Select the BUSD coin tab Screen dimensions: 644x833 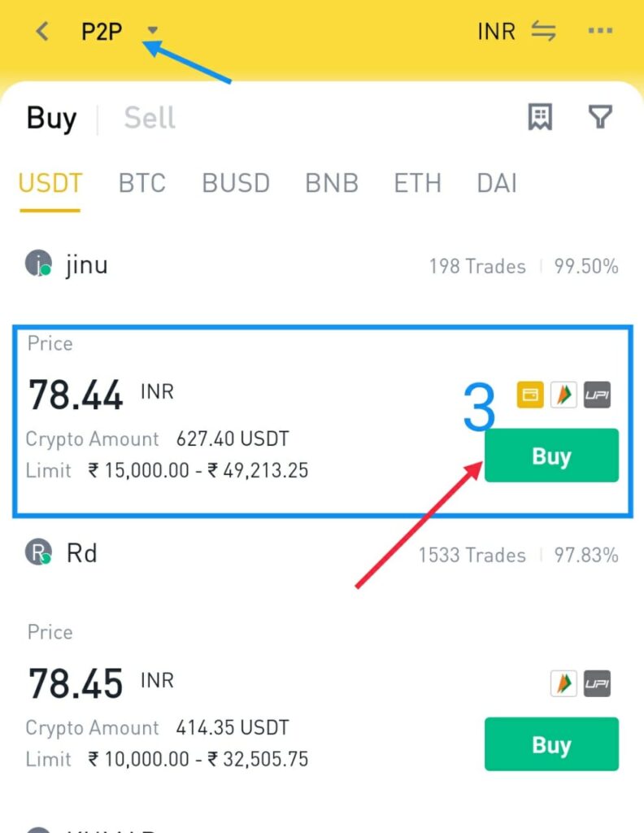[236, 183]
